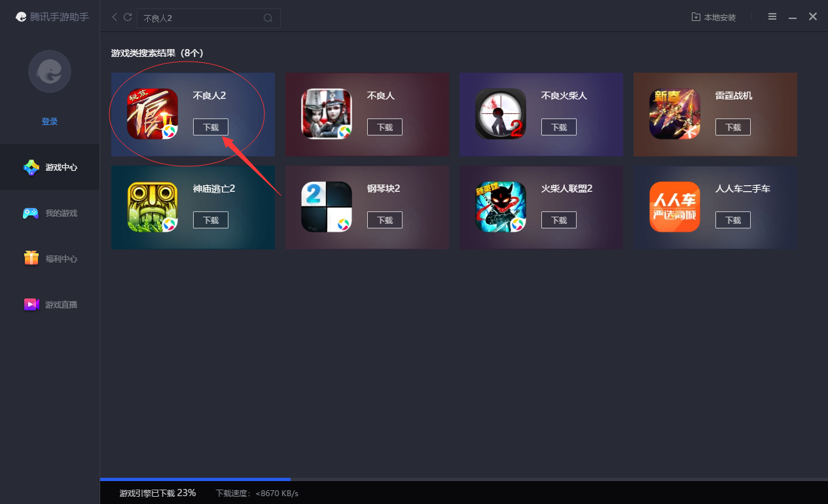
Task: Open the hamburger menu icon
Action: 772,16
